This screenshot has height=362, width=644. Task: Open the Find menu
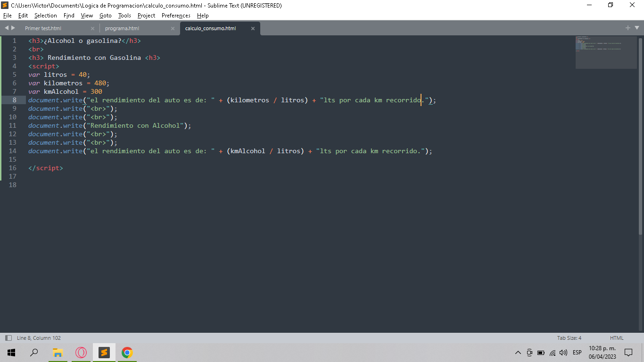click(x=69, y=16)
